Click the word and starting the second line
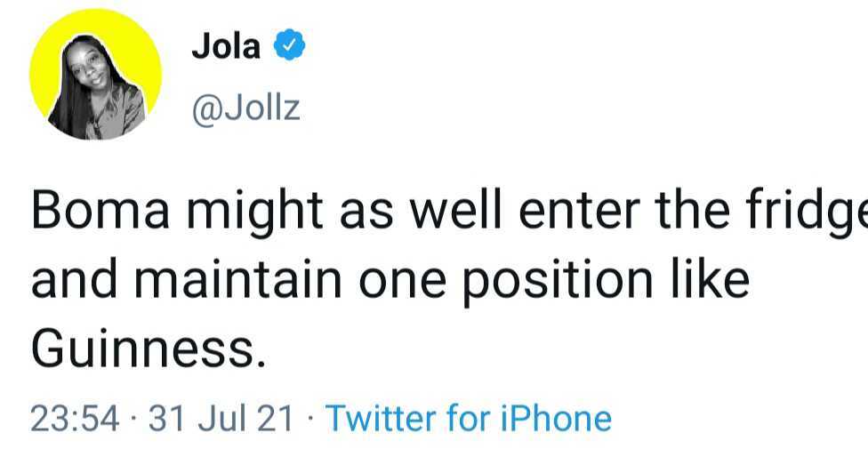Viewport: 868px width, 457px height. coord(75,281)
